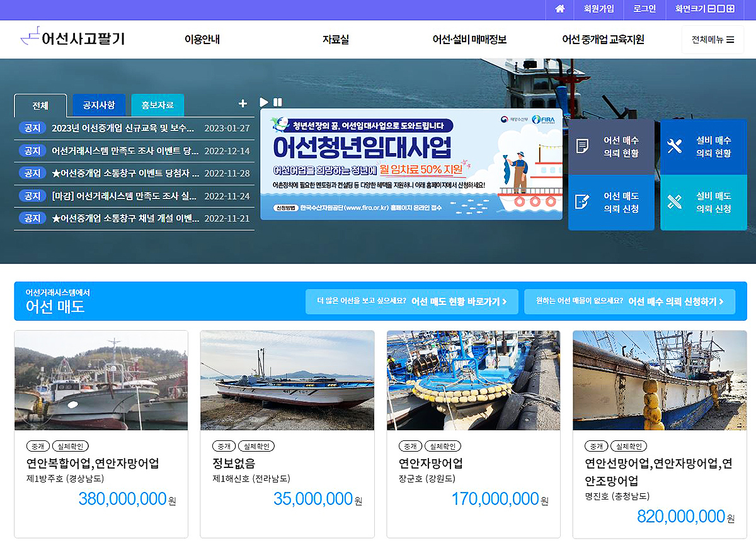Open notice ★어선중개업 소통창구 채널 개설 이벤
Viewport: 756px width, 543px height.
125,219
